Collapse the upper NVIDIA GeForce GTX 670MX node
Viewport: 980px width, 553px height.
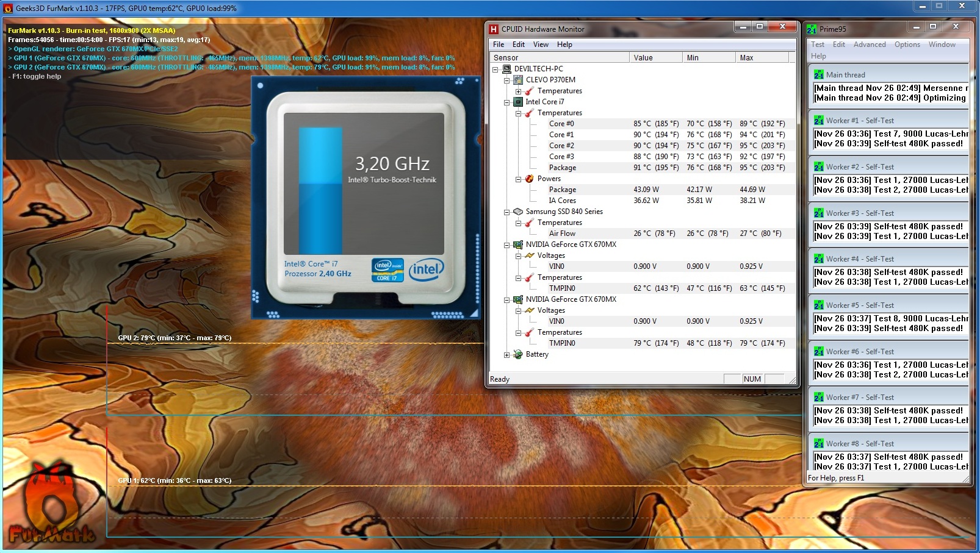click(x=506, y=245)
